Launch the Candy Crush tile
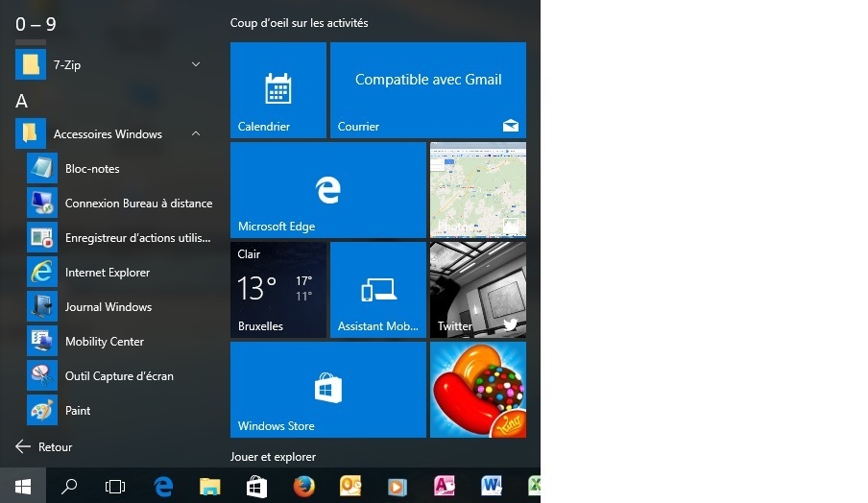Screen dimensions: 868x503 (478, 390)
